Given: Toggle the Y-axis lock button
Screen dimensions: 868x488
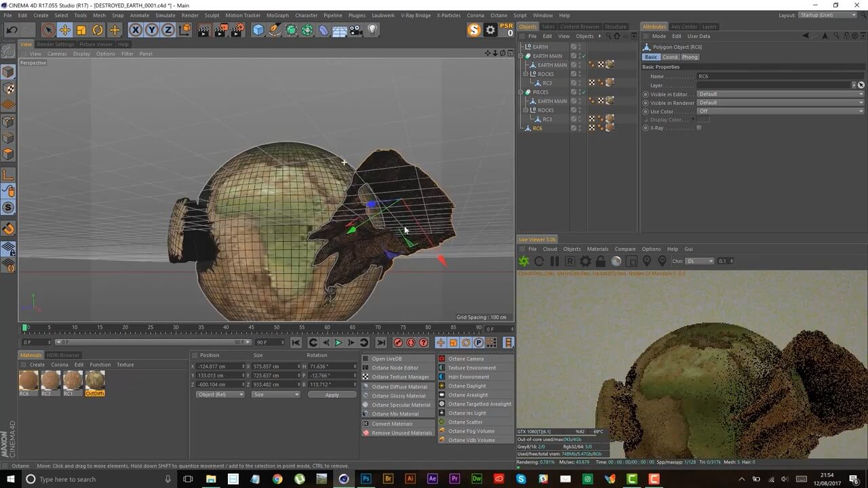Looking at the screenshot, I should coord(151,30).
